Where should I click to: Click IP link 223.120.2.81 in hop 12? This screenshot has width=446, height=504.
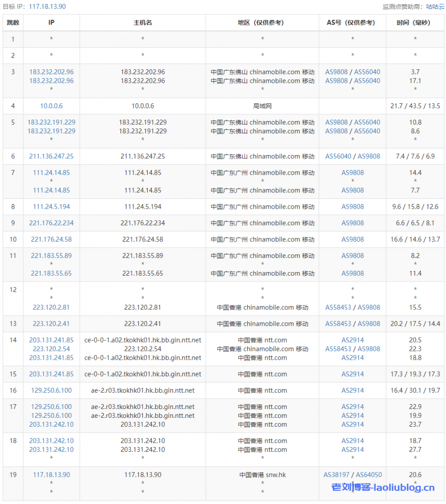(51, 307)
